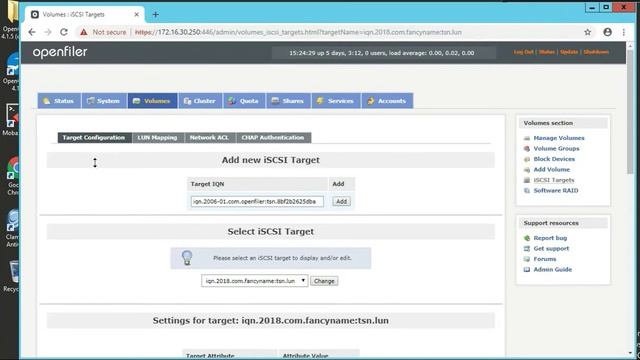This screenshot has width=640, height=360.
Task: Click the Services tab lightning icon
Action: pyautogui.click(x=320, y=101)
